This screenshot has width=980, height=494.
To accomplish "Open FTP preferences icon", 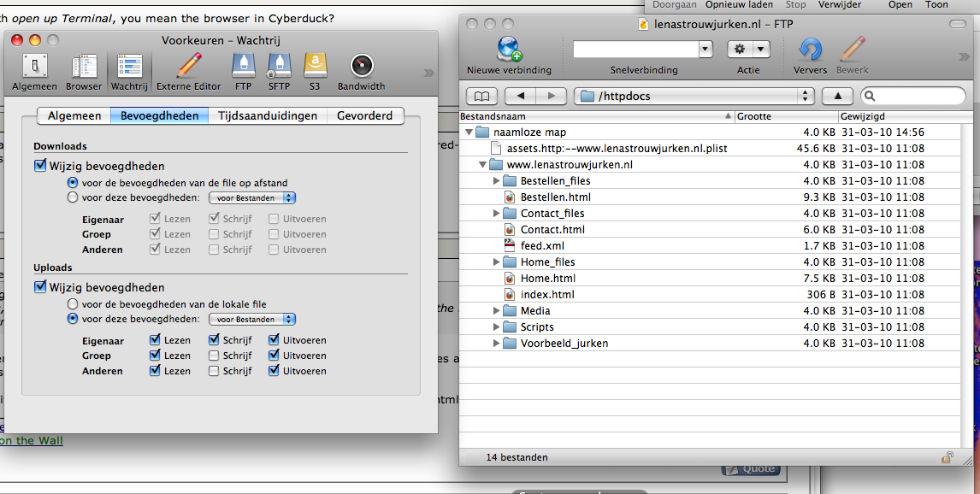I will click(243, 66).
